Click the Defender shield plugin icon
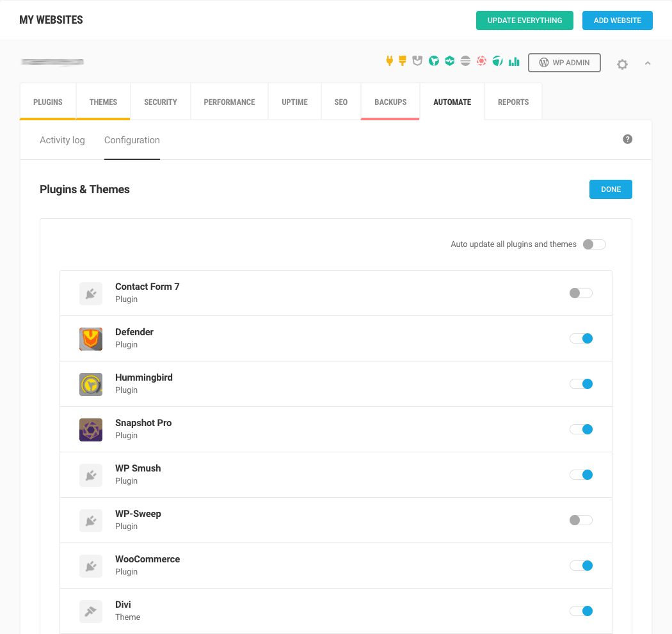 pyautogui.click(x=91, y=339)
